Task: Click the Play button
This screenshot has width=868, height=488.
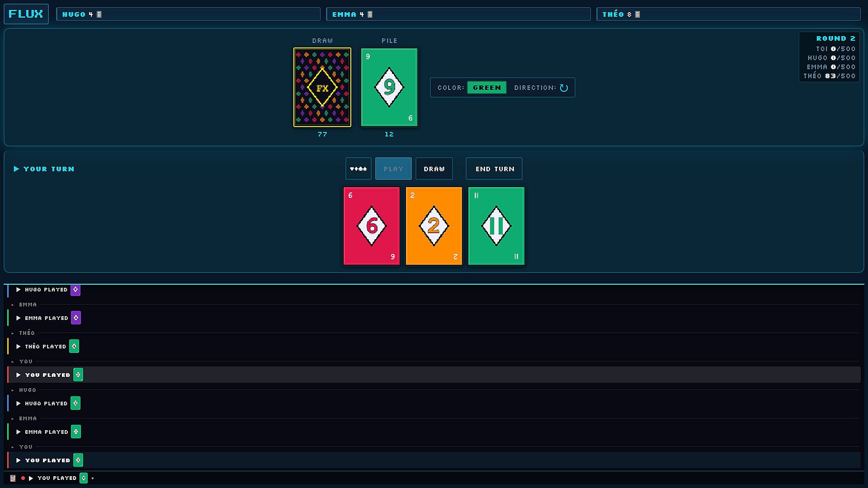Action: [x=393, y=169]
